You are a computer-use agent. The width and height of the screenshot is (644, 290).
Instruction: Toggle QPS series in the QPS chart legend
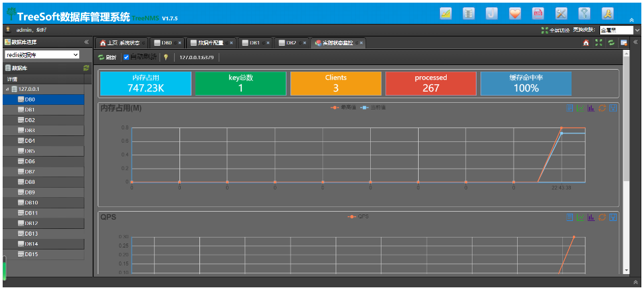[359, 216]
